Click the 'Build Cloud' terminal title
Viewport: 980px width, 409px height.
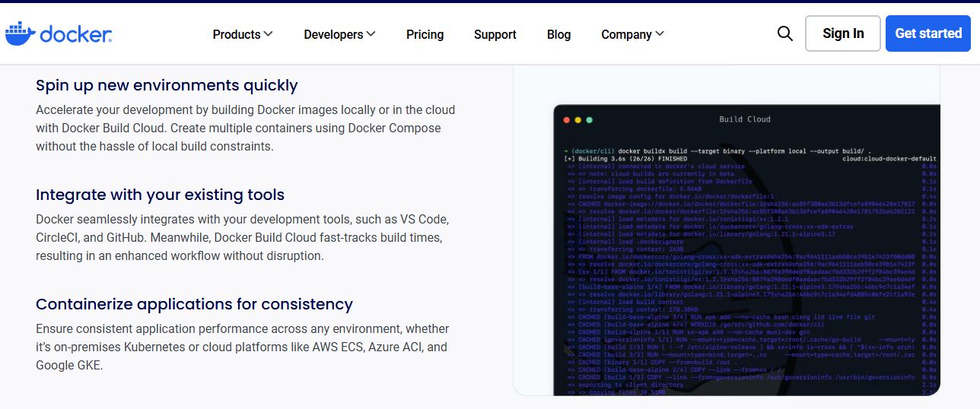pos(745,119)
